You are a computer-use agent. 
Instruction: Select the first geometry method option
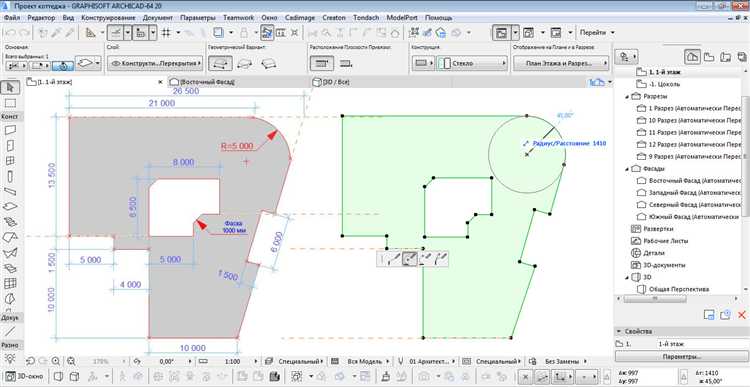[x=221, y=63]
